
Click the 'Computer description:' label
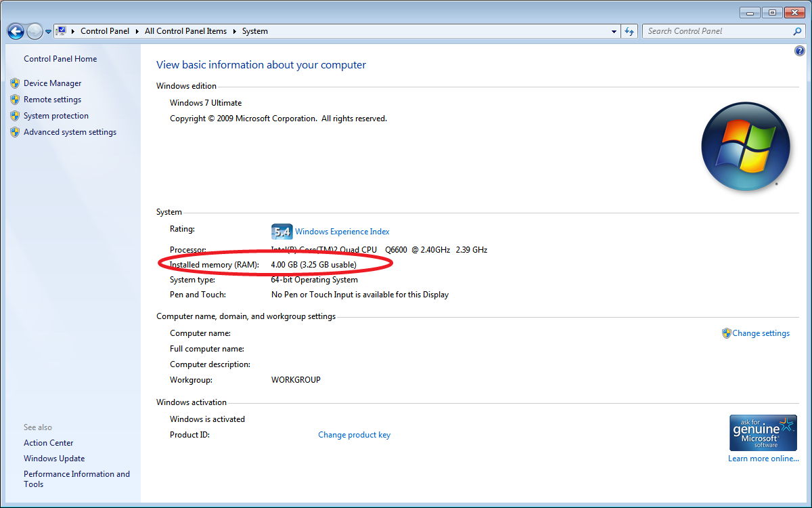point(210,364)
